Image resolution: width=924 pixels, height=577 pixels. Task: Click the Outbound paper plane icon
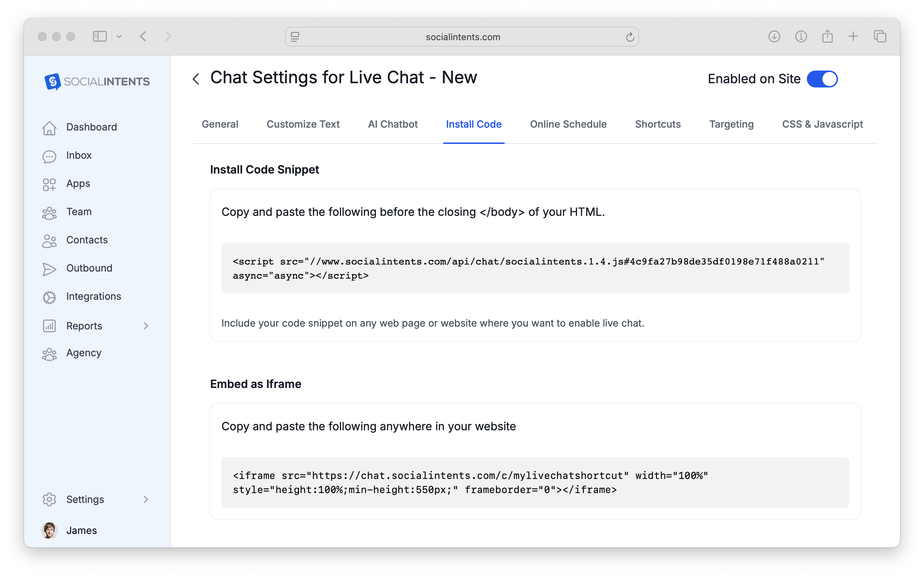pos(49,269)
